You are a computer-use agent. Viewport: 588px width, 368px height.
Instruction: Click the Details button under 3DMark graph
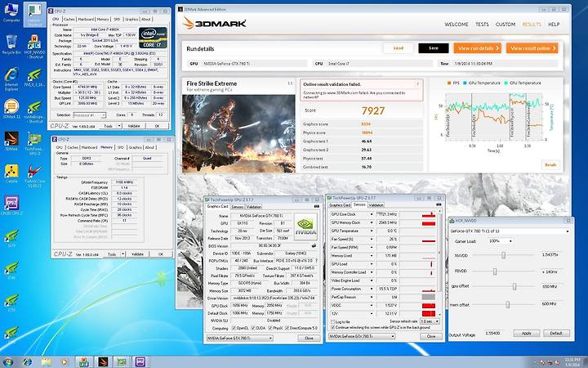(550, 165)
